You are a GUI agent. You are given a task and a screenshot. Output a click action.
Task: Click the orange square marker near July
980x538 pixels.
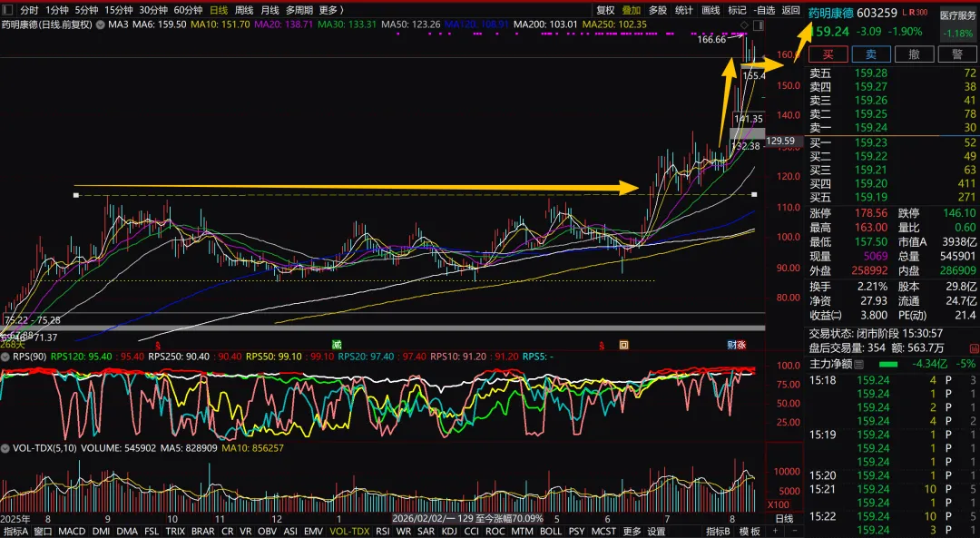click(623, 345)
